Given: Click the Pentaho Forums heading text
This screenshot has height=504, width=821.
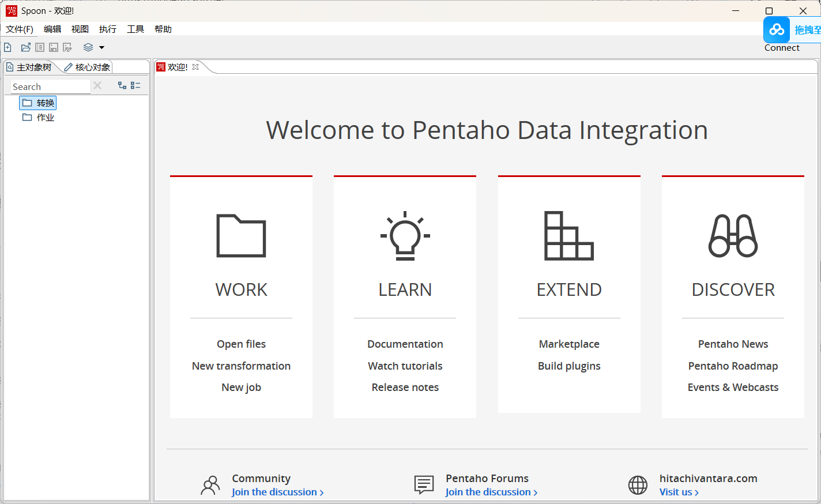Looking at the screenshot, I should [487, 478].
